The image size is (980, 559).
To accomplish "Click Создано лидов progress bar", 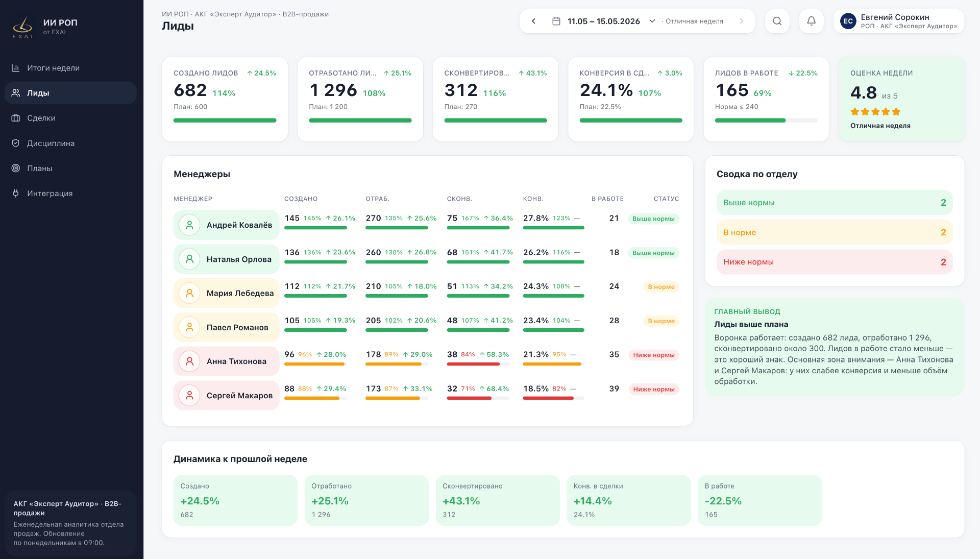I will (225, 120).
